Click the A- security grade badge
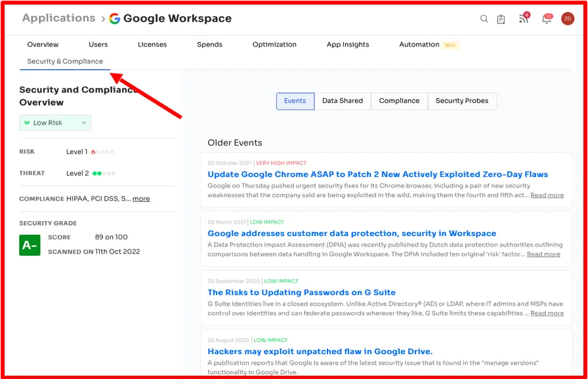 point(30,245)
